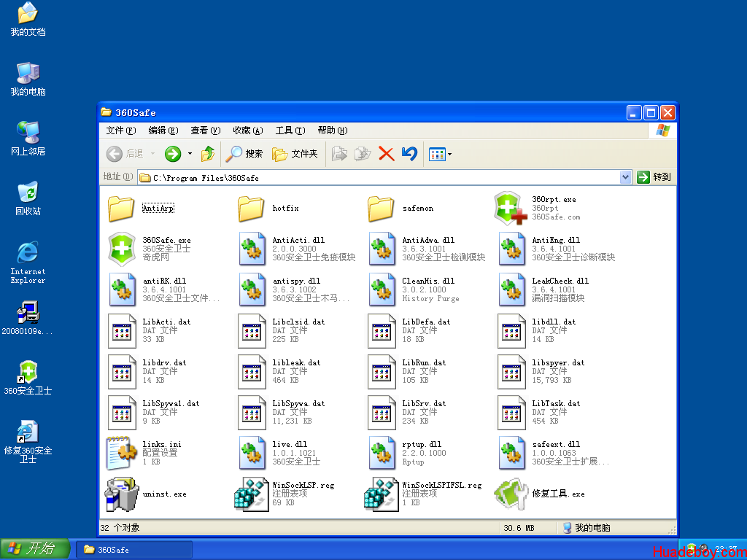Select the Libclsid.dat file name

coord(298,322)
